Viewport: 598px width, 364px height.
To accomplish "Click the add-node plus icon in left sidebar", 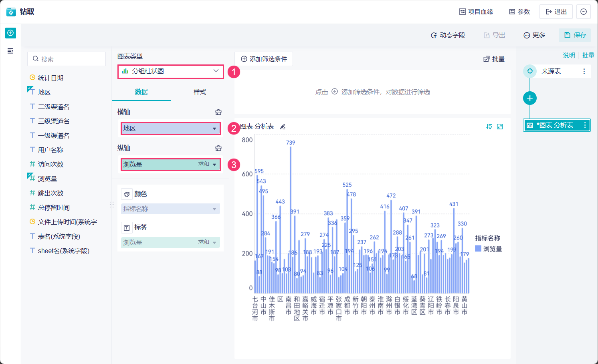I will tap(10, 33).
